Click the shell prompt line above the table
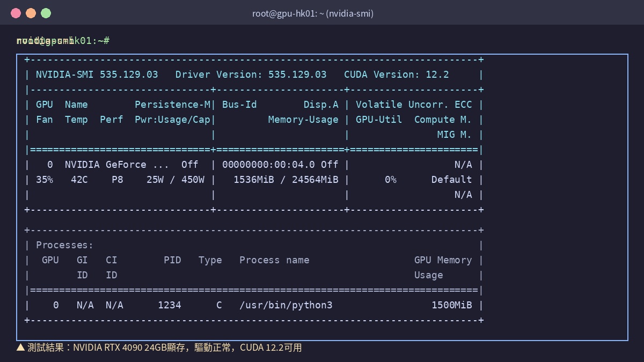The height and width of the screenshot is (362, 644). pos(63,41)
